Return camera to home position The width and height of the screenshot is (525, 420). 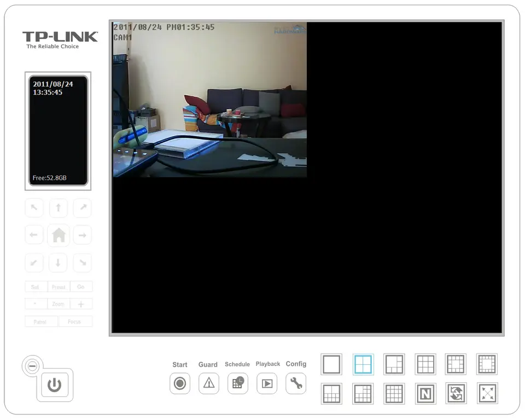point(59,235)
